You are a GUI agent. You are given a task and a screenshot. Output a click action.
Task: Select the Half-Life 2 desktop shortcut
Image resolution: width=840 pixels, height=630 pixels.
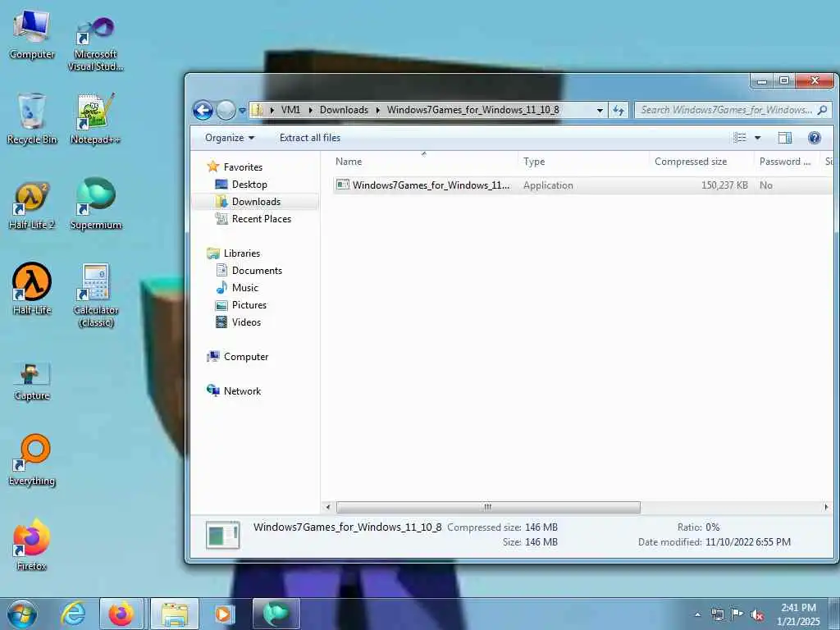pos(32,206)
